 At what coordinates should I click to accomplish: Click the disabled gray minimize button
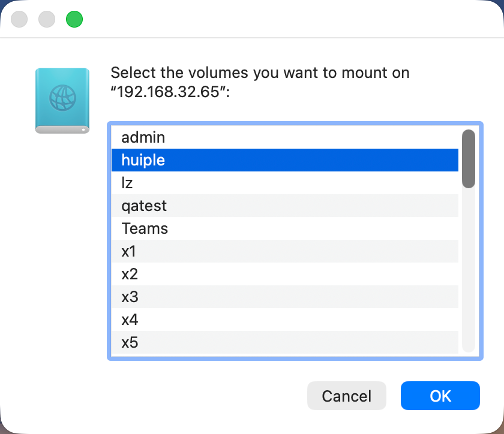[x=47, y=19]
